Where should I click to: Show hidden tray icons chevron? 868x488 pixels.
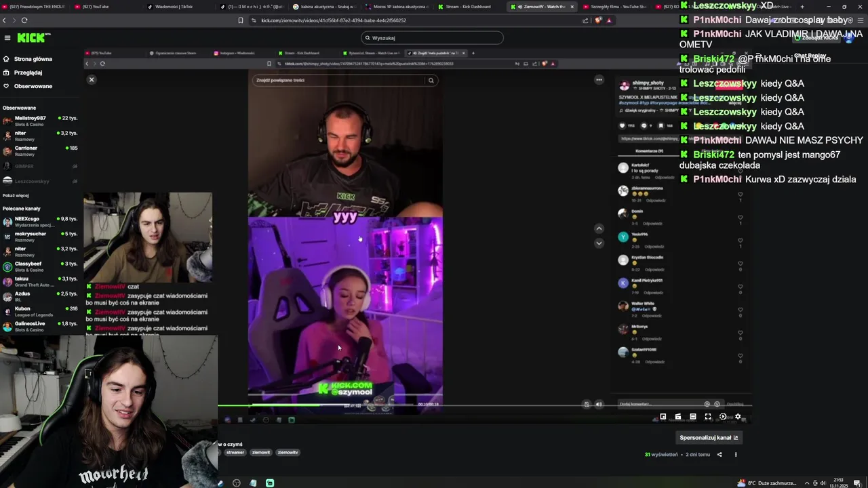tap(806, 483)
